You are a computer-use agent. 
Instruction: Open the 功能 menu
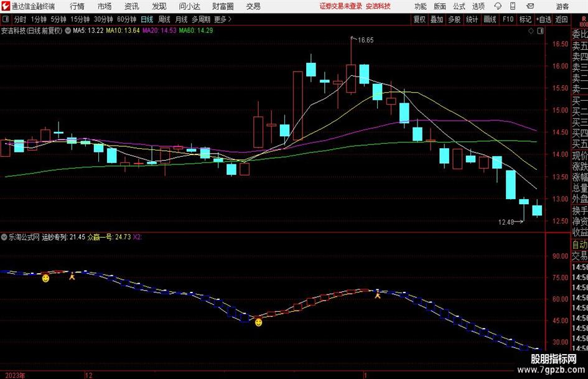coord(421,6)
